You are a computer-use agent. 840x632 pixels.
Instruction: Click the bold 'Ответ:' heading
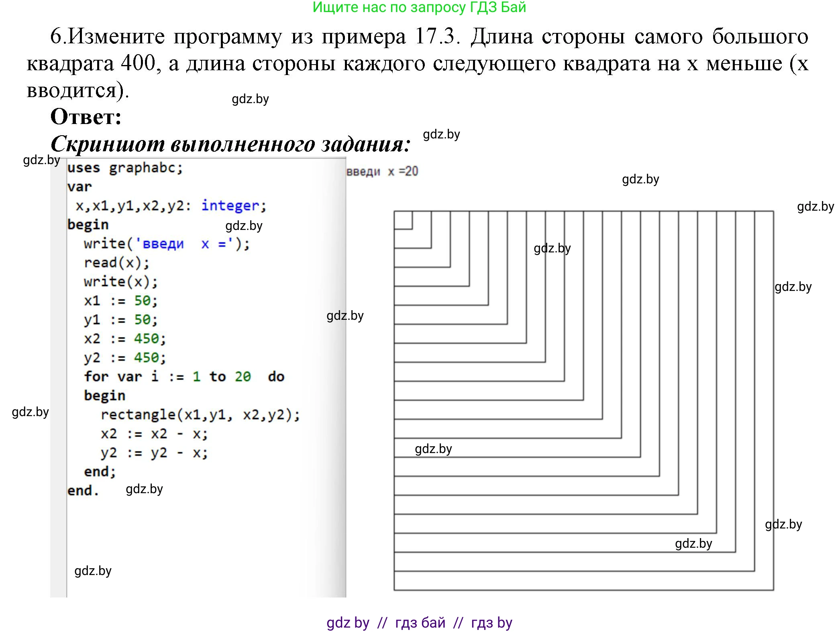pyautogui.click(x=86, y=117)
